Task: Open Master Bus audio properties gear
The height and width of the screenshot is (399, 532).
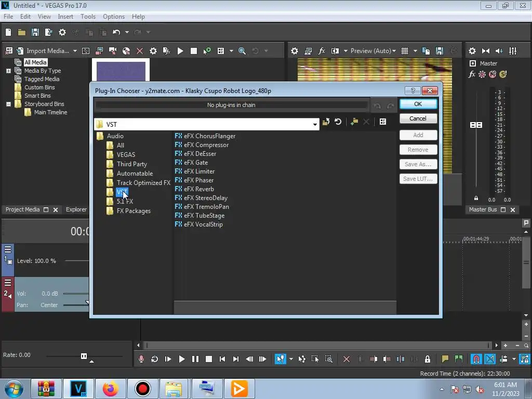Action: click(x=472, y=51)
